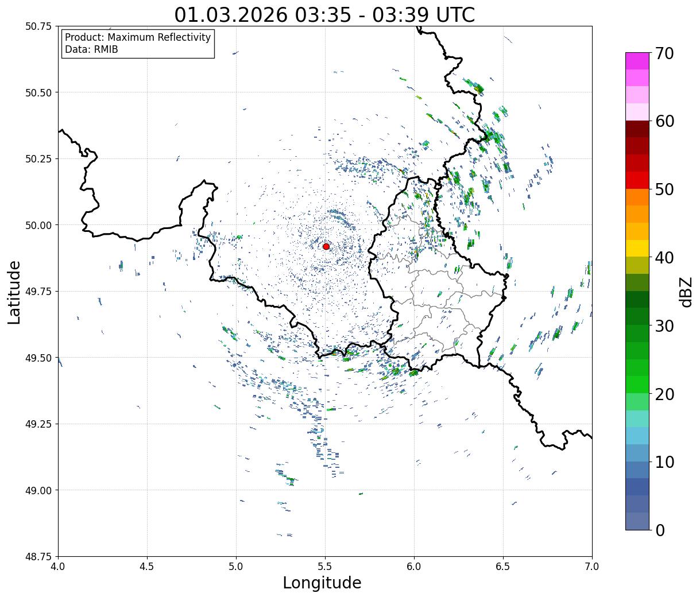700x597 pixels.
Task: Click the 'dBZ' colorbar label
Action: [x=686, y=292]
